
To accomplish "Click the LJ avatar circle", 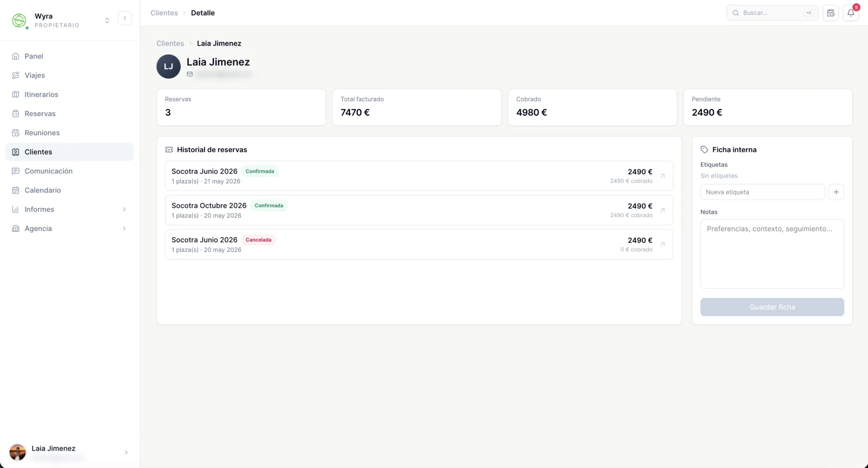I will 169,66.
